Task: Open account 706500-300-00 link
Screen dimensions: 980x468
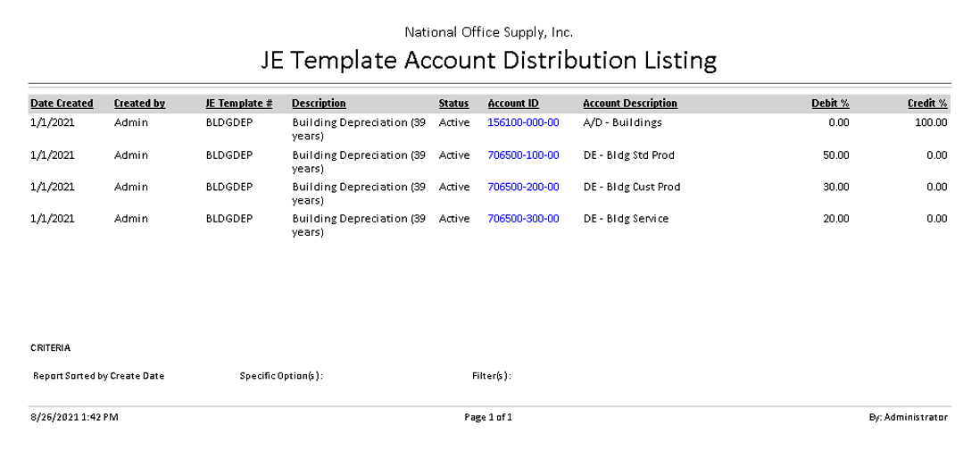Action: coord(523,219)
